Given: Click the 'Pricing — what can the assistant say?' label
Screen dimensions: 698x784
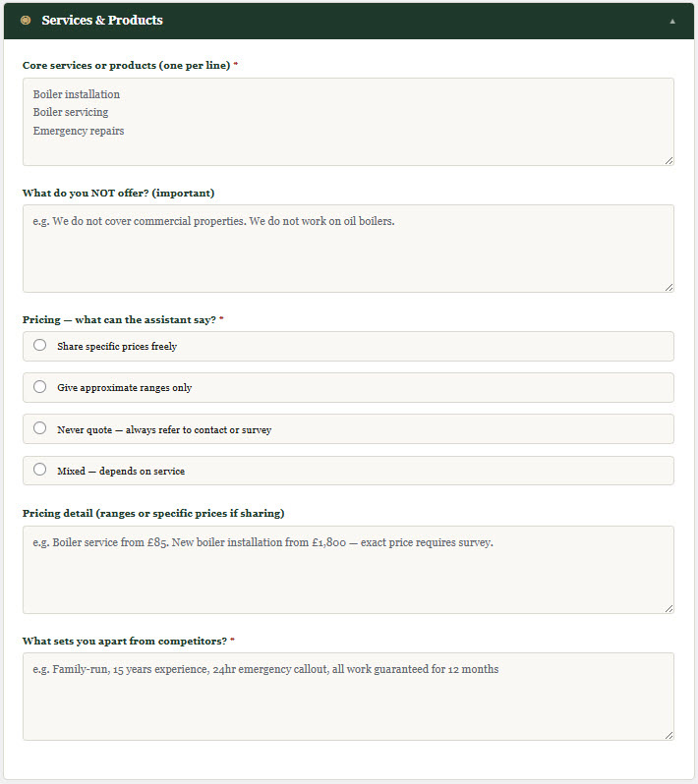Looking at the screenshot, I should [119, 320].
